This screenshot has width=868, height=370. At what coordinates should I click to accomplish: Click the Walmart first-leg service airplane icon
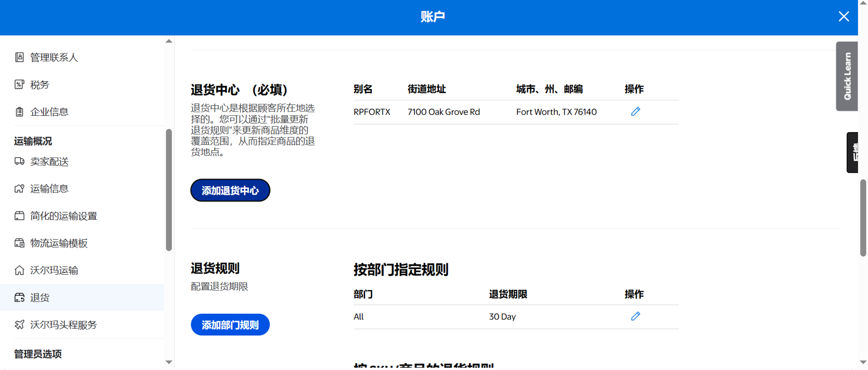click(x=20, y=325)
